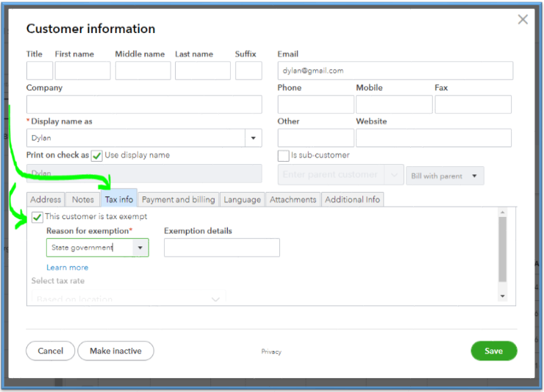Click Make inactive button
544x392 pixels.
[x=115, y=351]
